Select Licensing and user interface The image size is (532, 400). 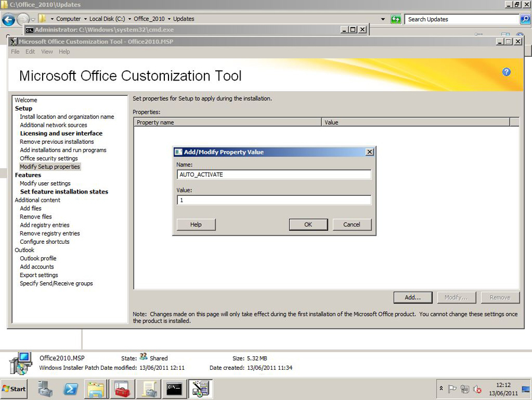(61, 134)
